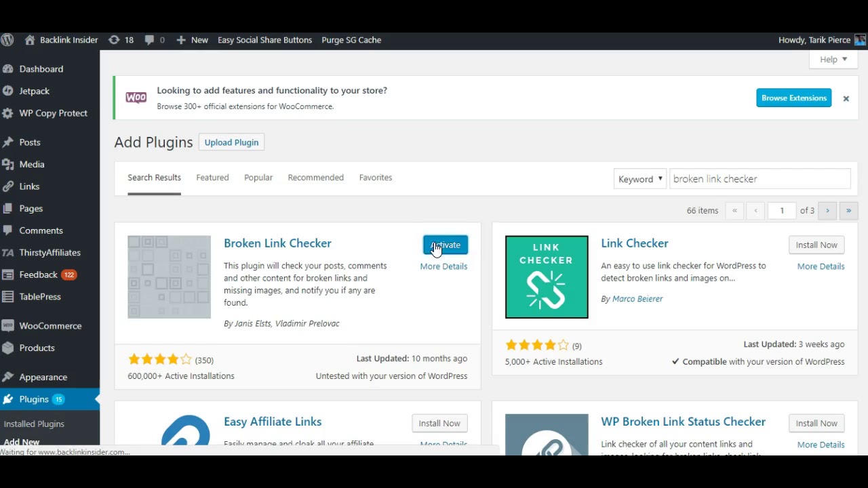Install Now for Link Checker plugin
Viewport: 868px width, 488px height.
(816, 245)
